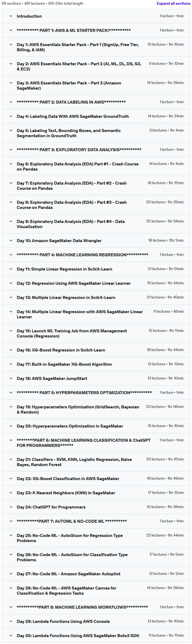
Task: Click the chevron next to Day 4 GroundTruth
Action: [11, 116]
